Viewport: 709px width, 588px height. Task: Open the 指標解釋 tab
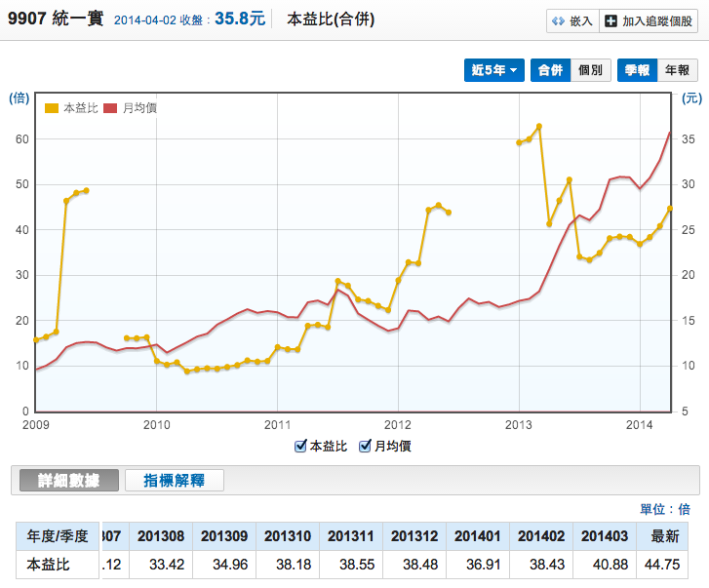point(175,481)
